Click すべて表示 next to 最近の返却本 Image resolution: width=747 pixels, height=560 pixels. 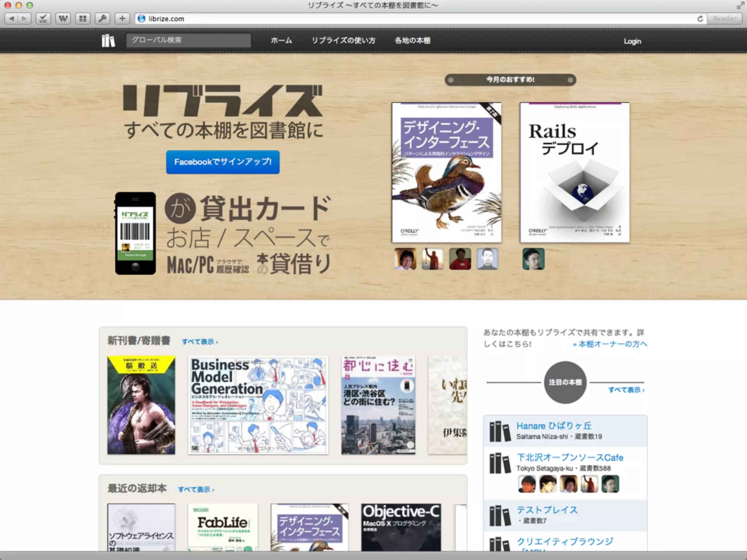click(x=196, y=489)
